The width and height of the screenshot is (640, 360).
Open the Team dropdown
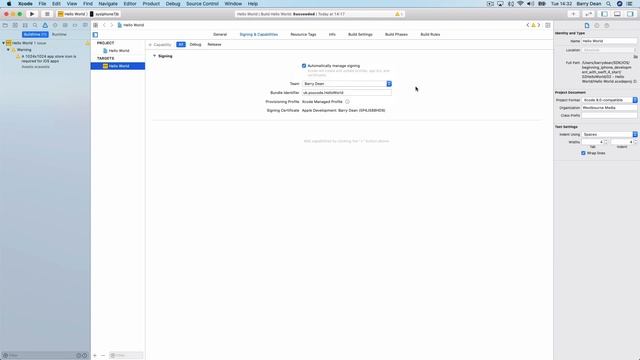click(x=347, y=84)
